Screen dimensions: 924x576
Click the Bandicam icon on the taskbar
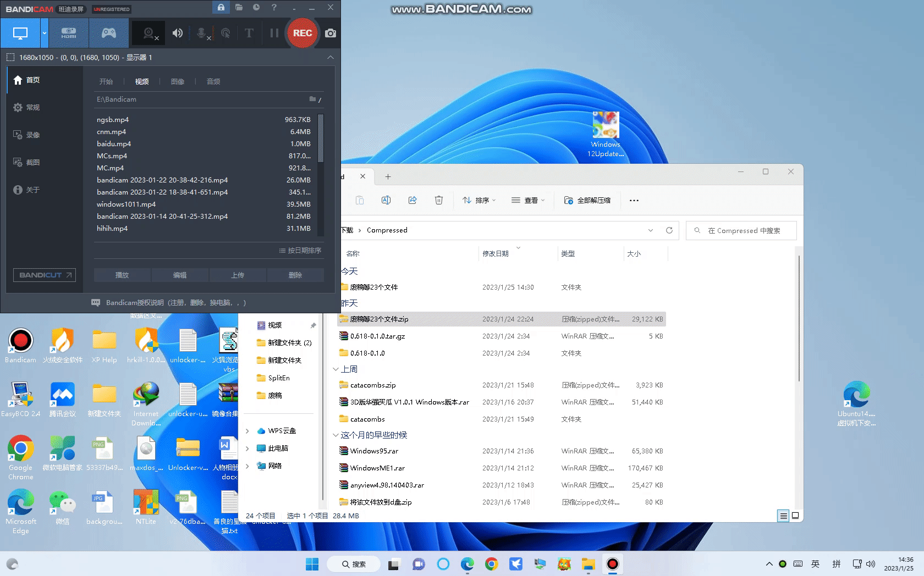pyautogui.click(x=613, y=564)
